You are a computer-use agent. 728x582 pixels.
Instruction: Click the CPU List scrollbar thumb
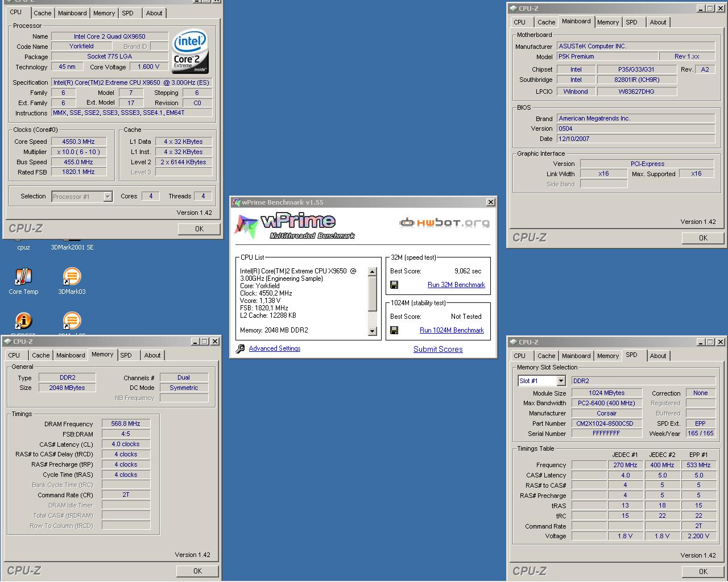373,294
